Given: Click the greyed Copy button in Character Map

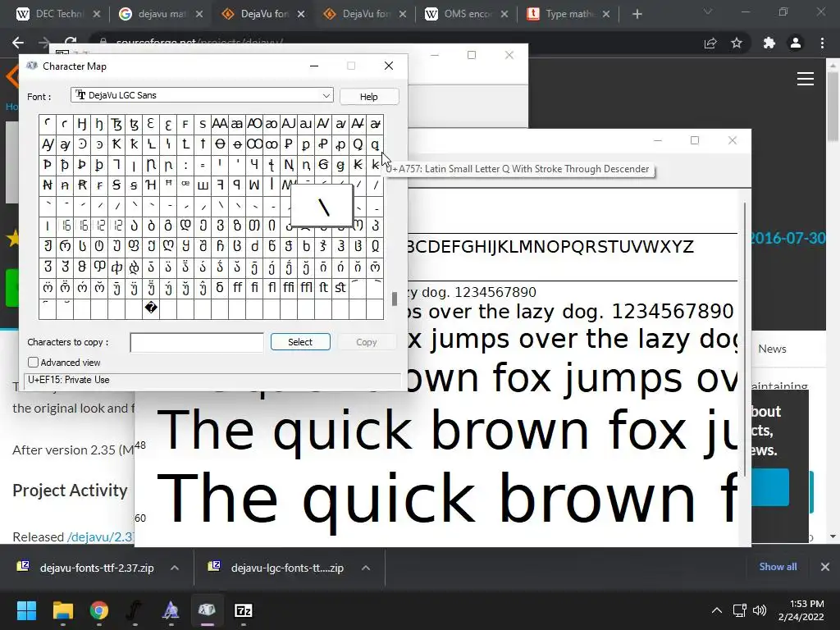Looking at the screenshot, I should pos(367,342).
